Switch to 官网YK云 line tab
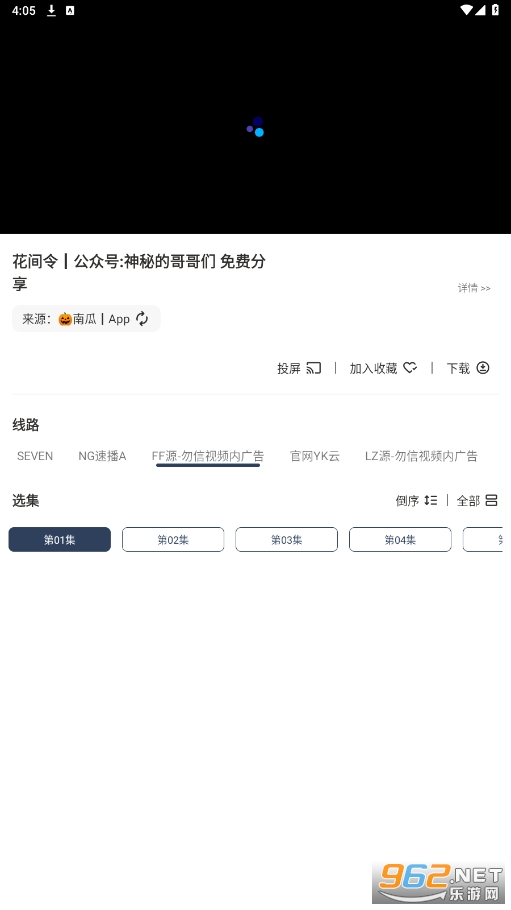 click(315, 456)
